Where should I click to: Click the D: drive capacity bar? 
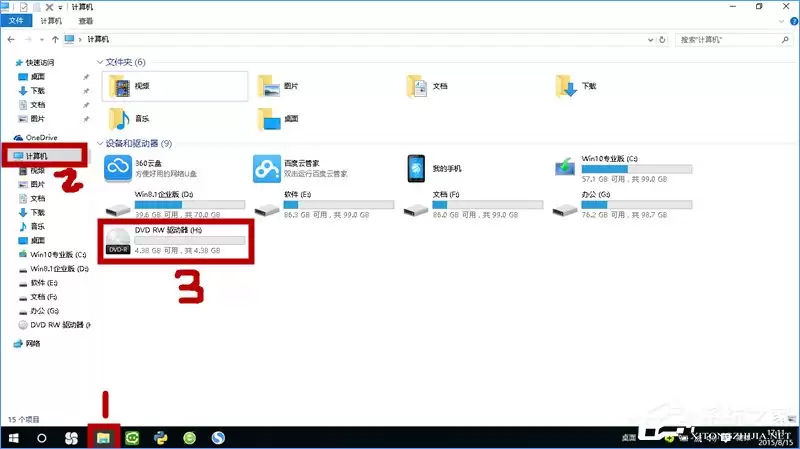pos(190,204)
